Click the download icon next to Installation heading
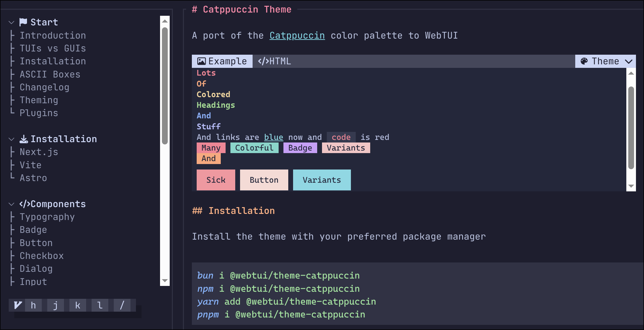 (24, 139)
